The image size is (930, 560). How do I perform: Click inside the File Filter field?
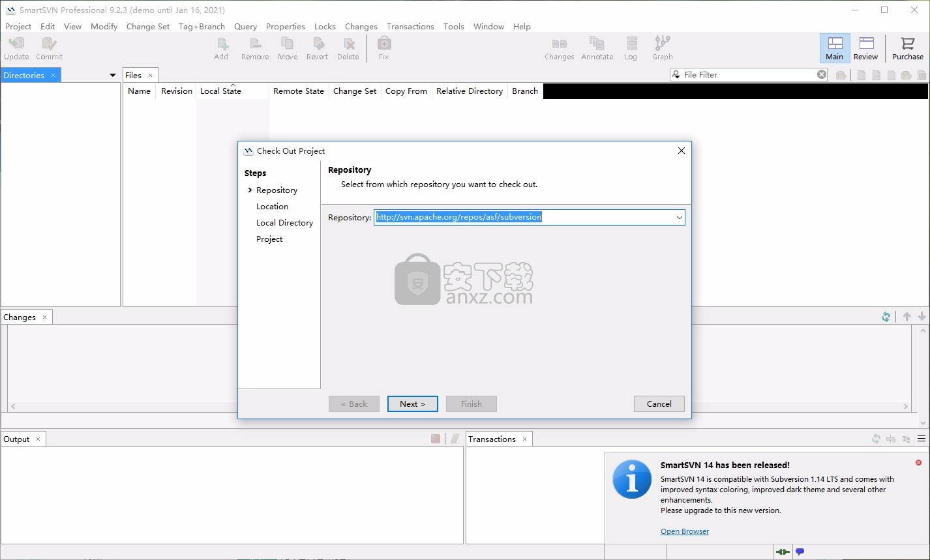[x=749, y=75]
